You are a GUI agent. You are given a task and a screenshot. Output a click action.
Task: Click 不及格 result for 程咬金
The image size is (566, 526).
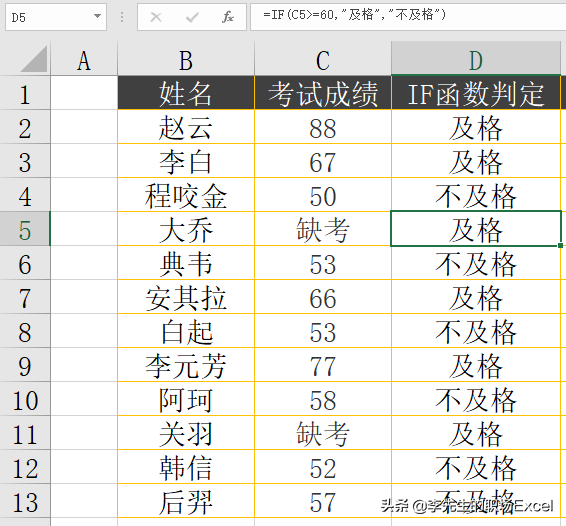pyautogui.click(x=476, y=195)
